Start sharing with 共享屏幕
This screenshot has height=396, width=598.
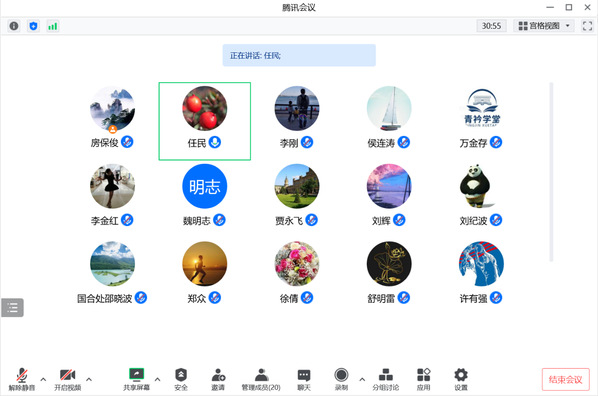pyautogui.click(x=136, y=379)
